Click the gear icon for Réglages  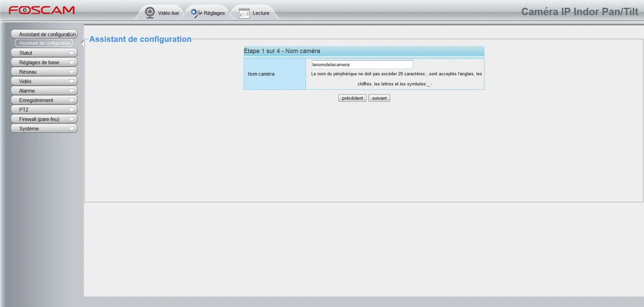tap(195, 13)
